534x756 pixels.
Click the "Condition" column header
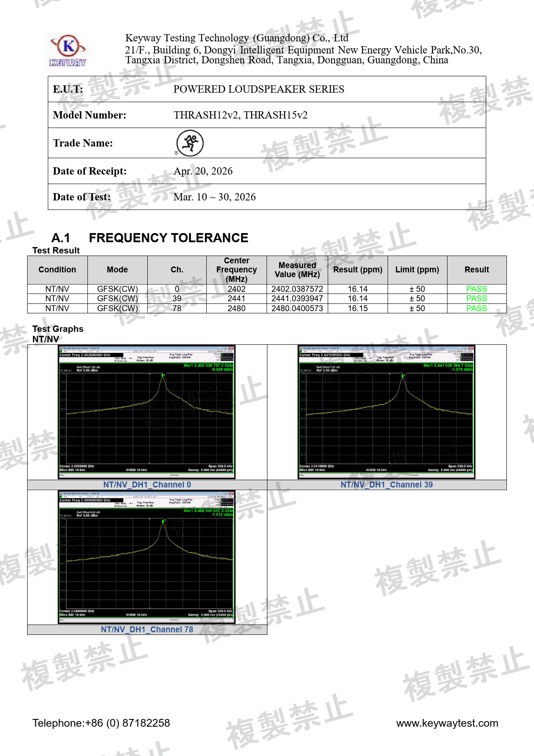57,270
